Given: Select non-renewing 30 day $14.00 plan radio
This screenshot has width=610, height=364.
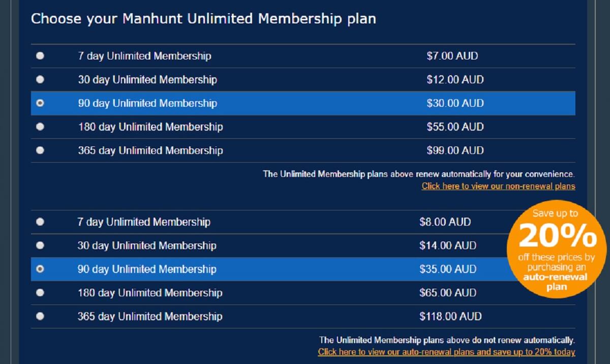Looking at the screenshot, I should coord(40,246).
